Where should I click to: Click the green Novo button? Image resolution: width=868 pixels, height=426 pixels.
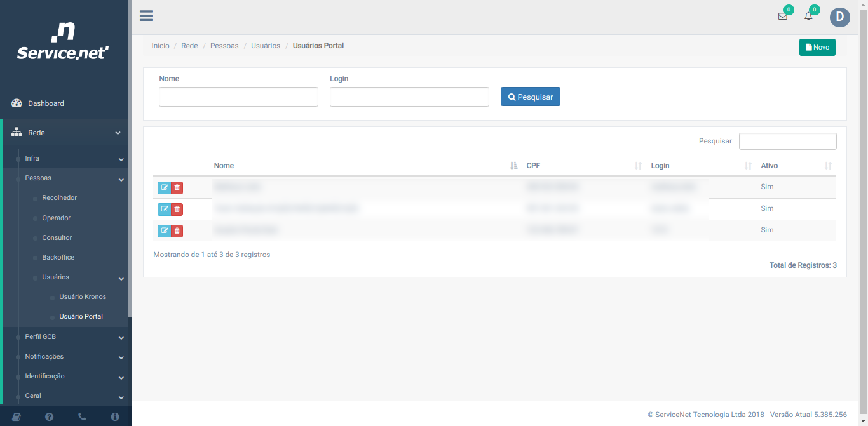(x=817, y=47)
